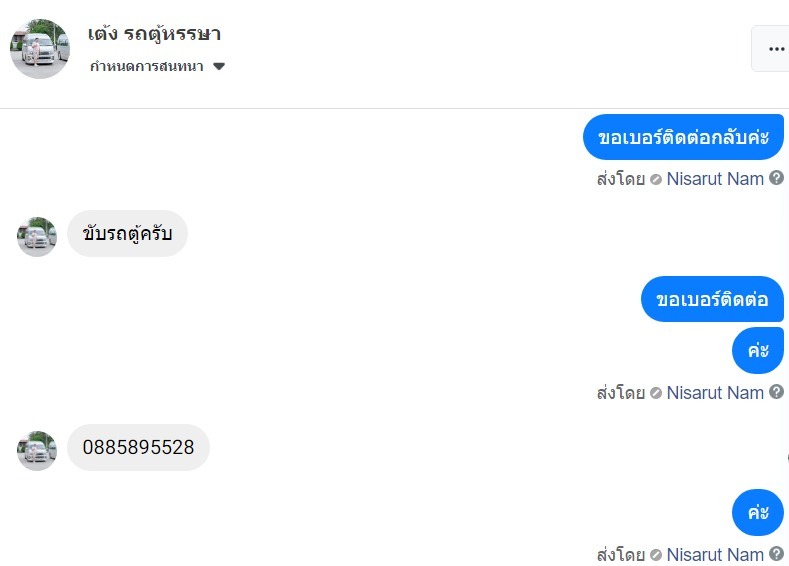The image size is (789, 566).
Task: Click sender avatar beside the phone number message
Action: 37,450
